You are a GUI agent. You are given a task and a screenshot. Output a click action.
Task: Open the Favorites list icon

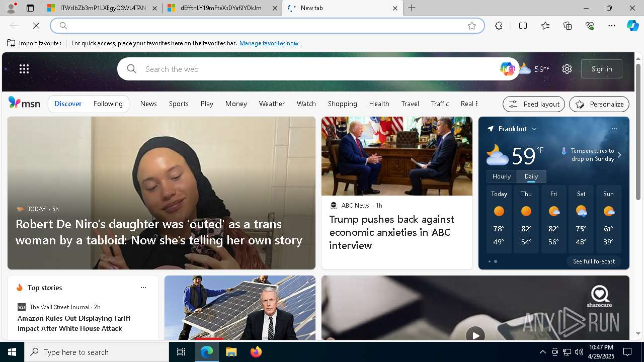tap(545, 26)
